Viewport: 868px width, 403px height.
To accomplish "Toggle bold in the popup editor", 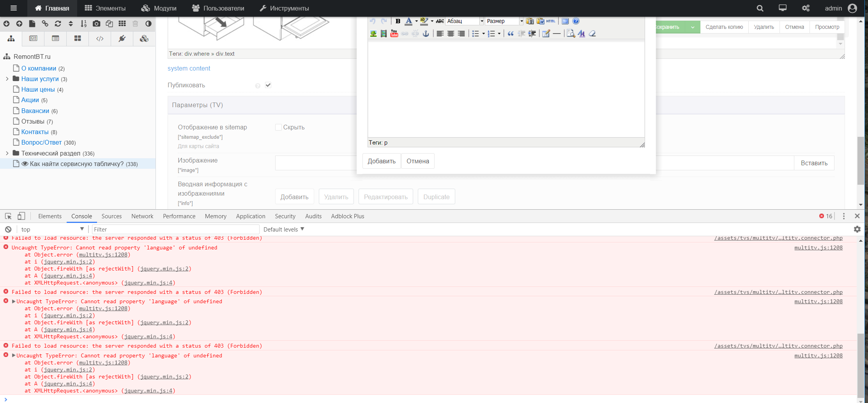I will tap(398, 21).
